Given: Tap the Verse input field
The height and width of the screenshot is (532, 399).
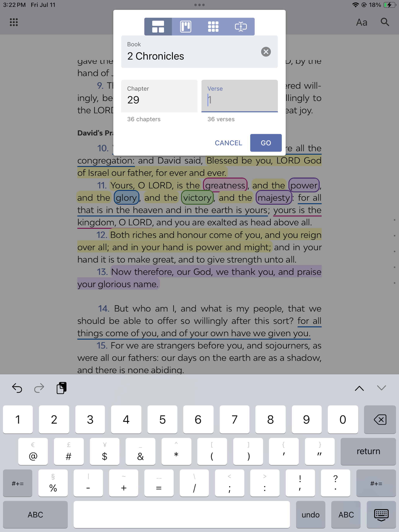Looking at the screenshot, I should click(240, 96).
